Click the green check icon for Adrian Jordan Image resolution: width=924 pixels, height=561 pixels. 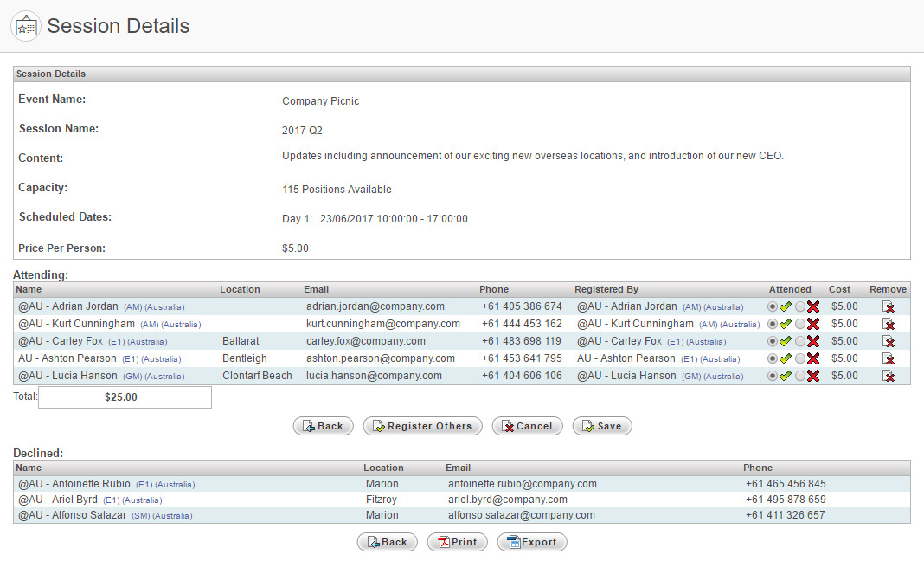coord(786,306)
